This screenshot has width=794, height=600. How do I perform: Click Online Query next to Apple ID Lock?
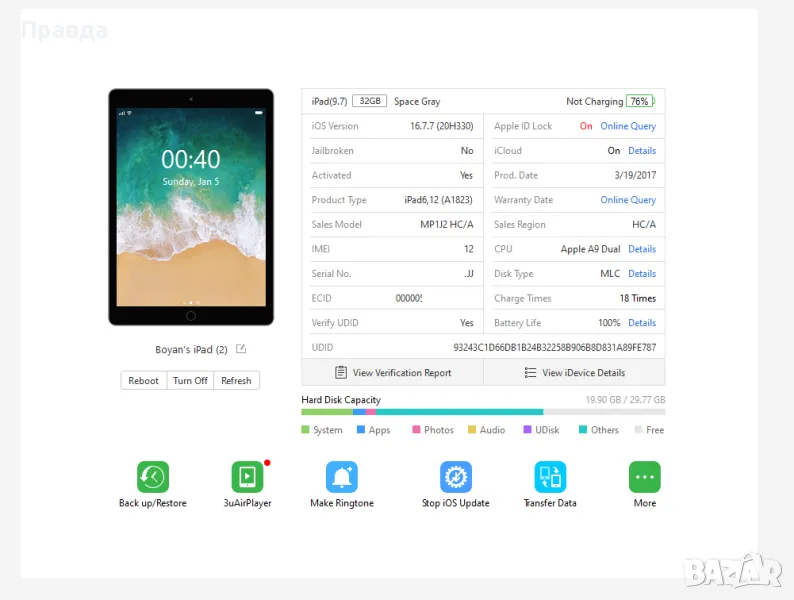[x=628, y=126]
